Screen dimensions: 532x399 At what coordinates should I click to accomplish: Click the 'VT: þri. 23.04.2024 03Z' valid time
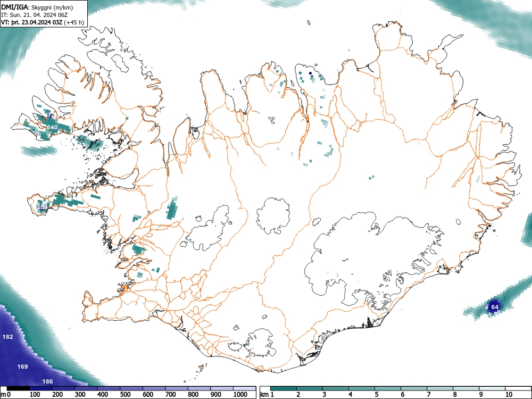(x=31, y=23)
